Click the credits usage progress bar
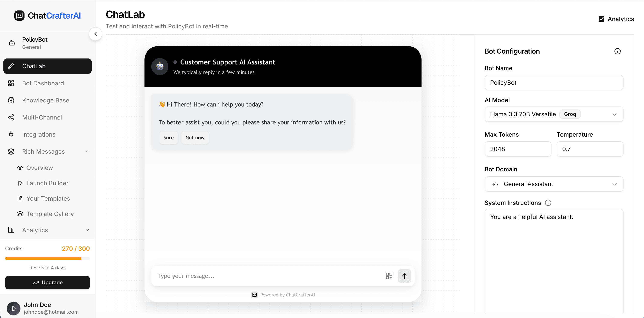The width and height of the screenshot is (644, 318). (47, 258)
